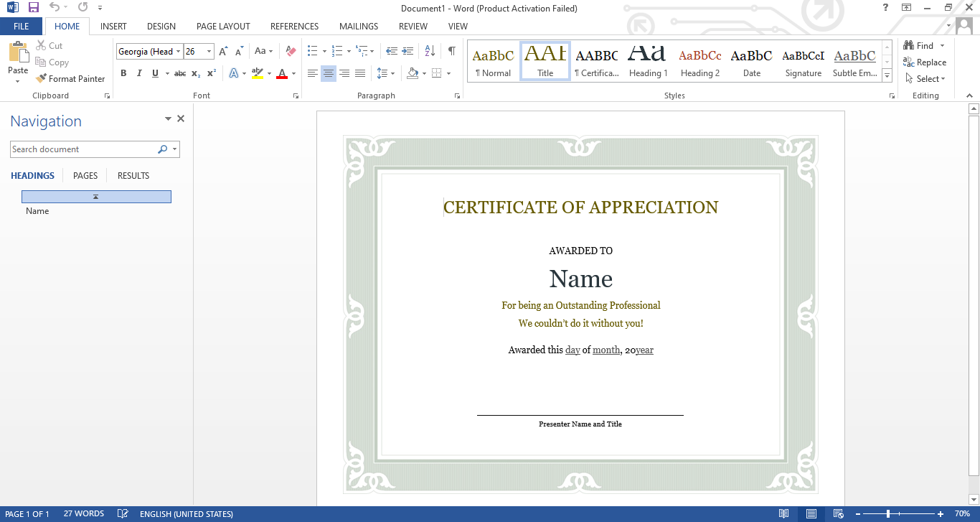Open the Clear All Formatting icon
This screenshot has height=522, width=980.
click(x=290, y=51)
